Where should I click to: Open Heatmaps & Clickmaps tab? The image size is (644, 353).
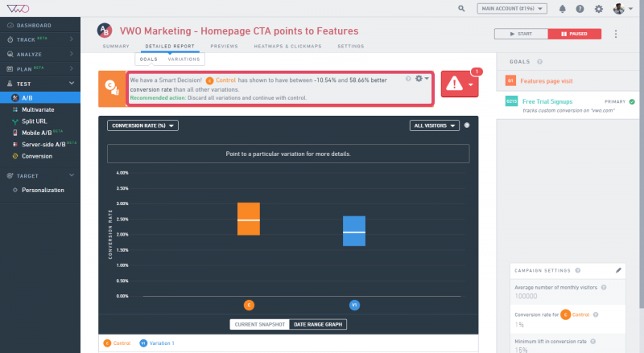tap(288, 47)
